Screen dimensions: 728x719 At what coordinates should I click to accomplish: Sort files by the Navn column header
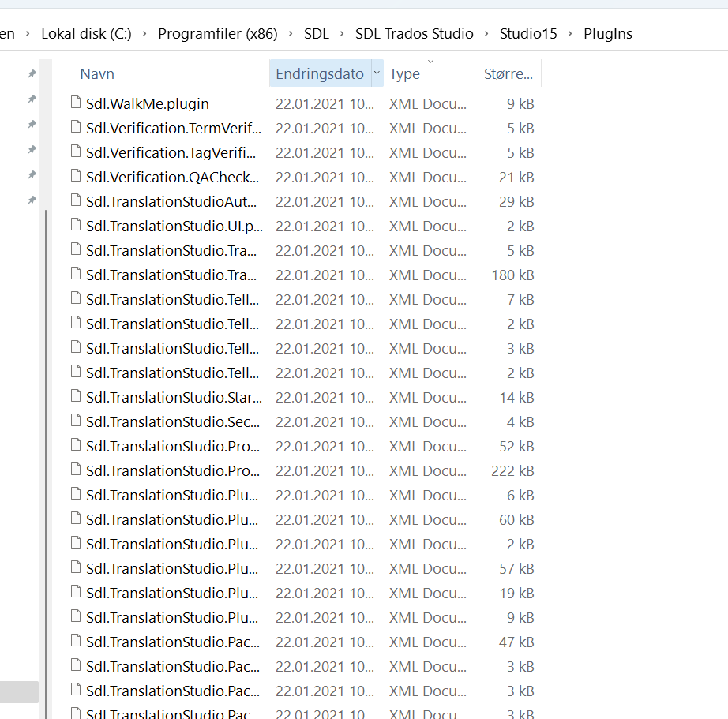tap(97, 73)
